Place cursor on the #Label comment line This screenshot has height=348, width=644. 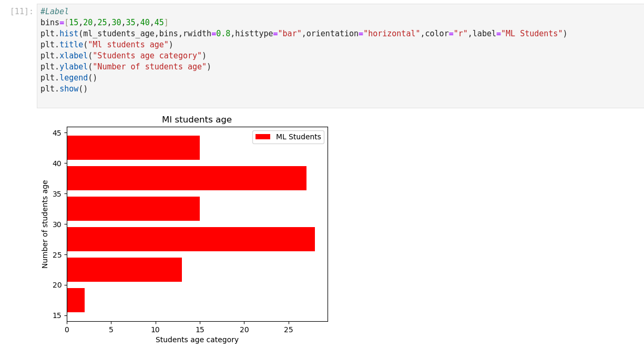(x=55, y=12)
